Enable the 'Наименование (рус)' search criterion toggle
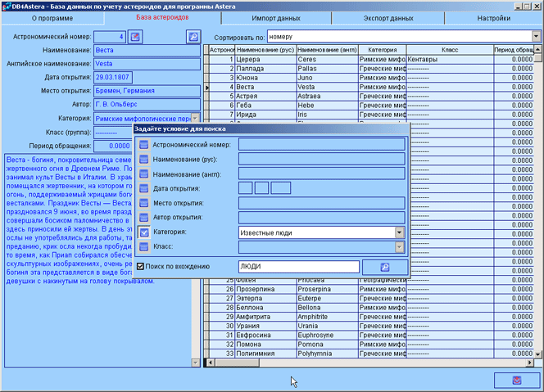Viewport: 544px width, 392px height. (x=144, y=160)
